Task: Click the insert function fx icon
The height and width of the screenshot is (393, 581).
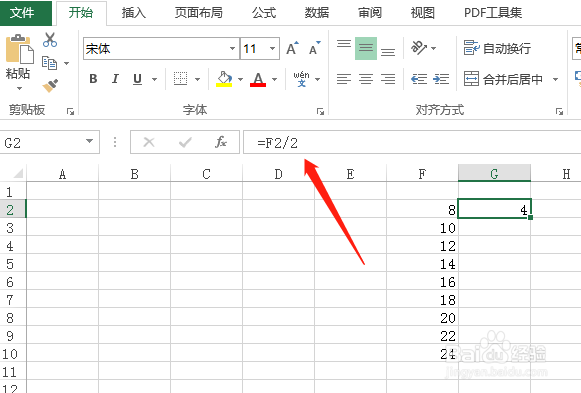Action: click(x=221, y=142)
